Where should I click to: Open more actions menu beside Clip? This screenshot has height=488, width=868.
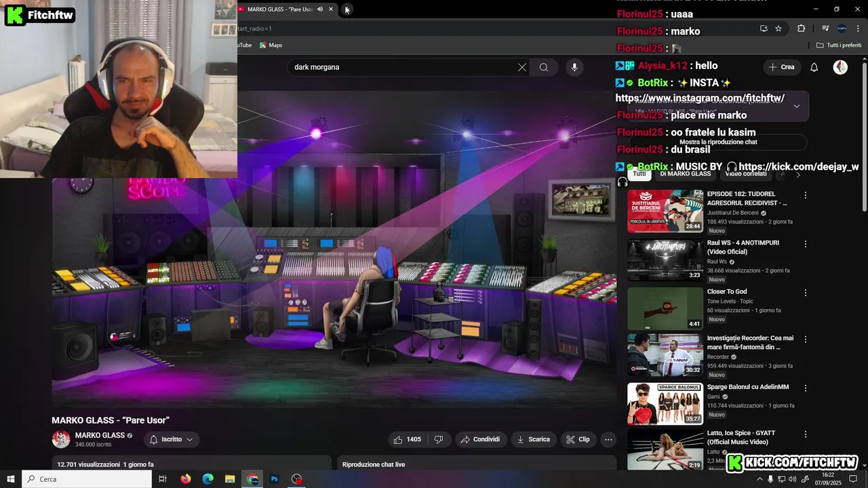[x=608, y=439]
